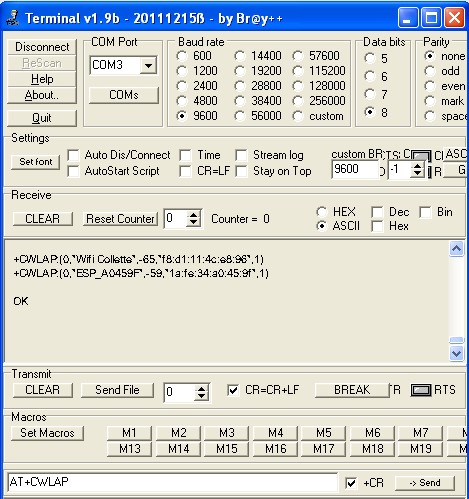Run macro M5
Viewport: 469px width, 499px height.
coord(324,433)
